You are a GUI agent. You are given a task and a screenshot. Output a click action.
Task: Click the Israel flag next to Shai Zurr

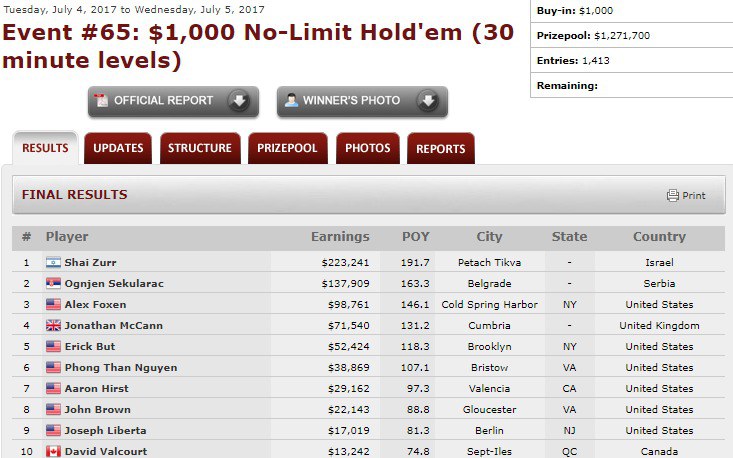coord(53,262)
